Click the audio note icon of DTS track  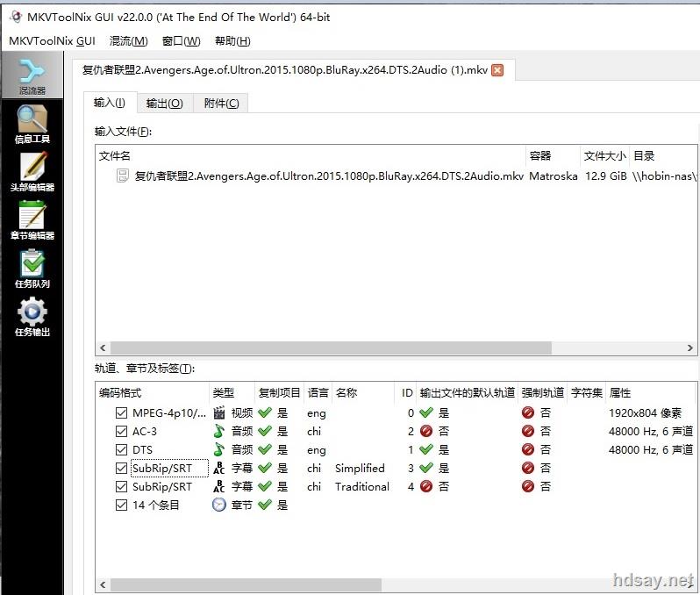pos(218,449)
